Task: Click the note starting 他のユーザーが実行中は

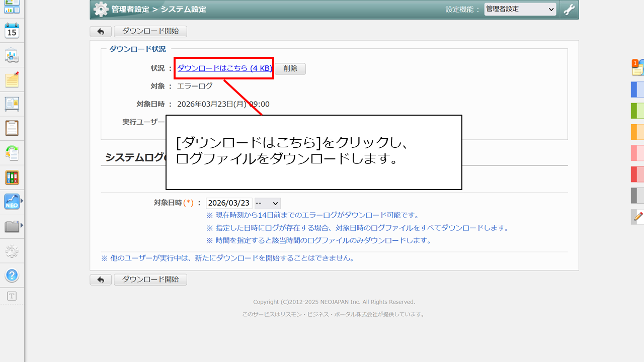Action: tap(228, 258)
